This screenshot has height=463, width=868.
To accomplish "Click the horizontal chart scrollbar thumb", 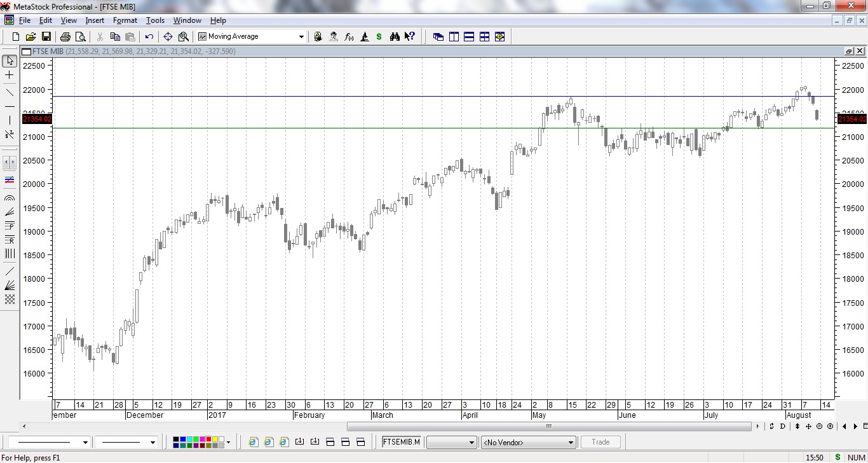I will (549, 426).
